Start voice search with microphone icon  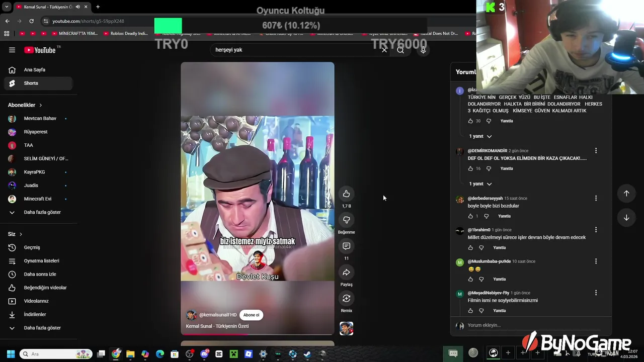(x=423, y=50)
